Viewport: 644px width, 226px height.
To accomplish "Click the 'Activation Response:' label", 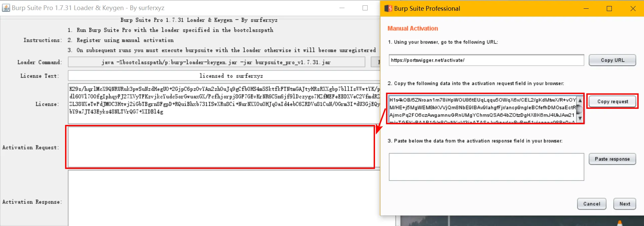I will 32,202.
